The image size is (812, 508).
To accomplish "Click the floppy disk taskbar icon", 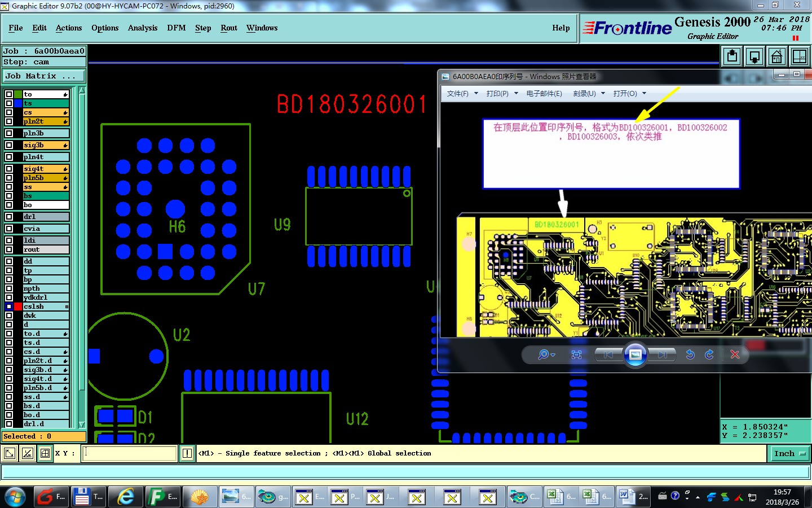I will [90, 497].
